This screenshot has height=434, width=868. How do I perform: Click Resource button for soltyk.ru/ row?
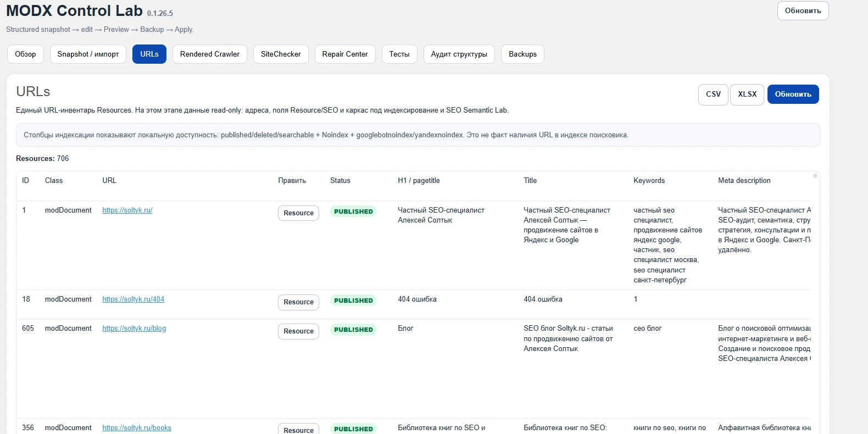[x=298, y=213]
